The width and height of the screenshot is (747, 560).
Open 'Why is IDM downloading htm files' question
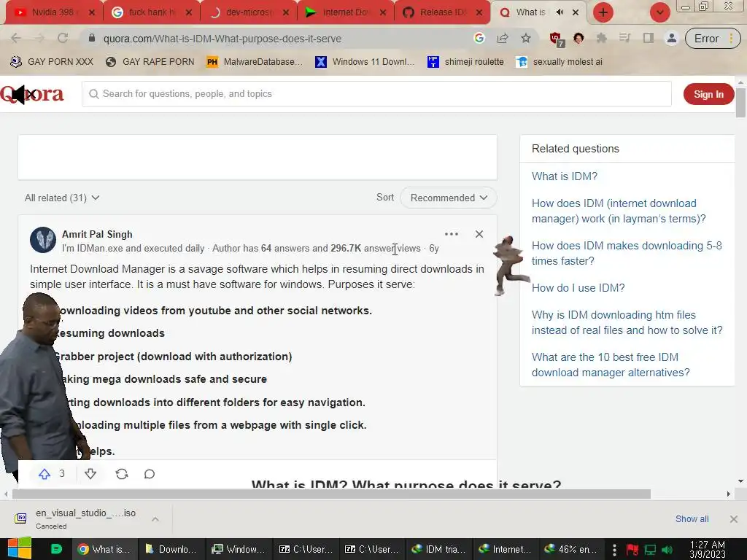tap(627, 322)
